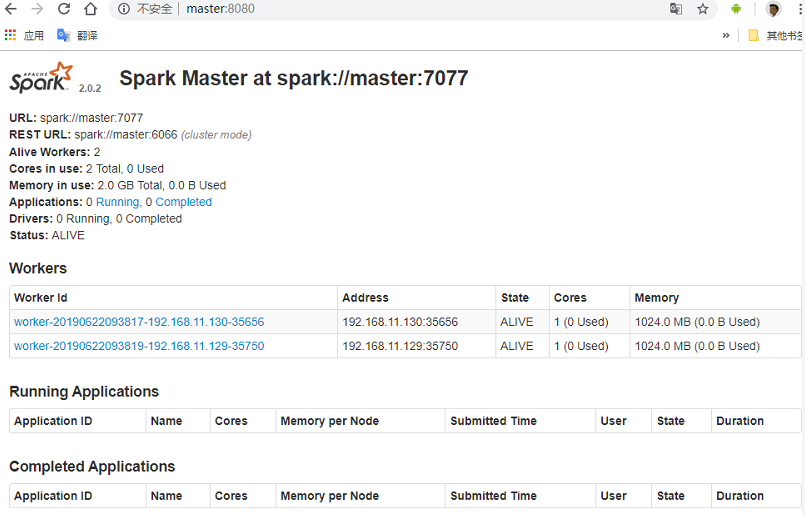The width and height of the screenshot is (805, 516).
Task: Click the Completed Applications heading
Action: pos(92,466)
